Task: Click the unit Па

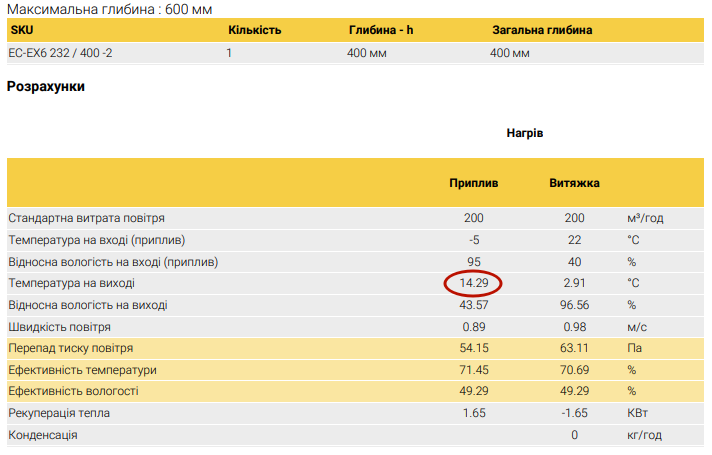Action: 634,348
